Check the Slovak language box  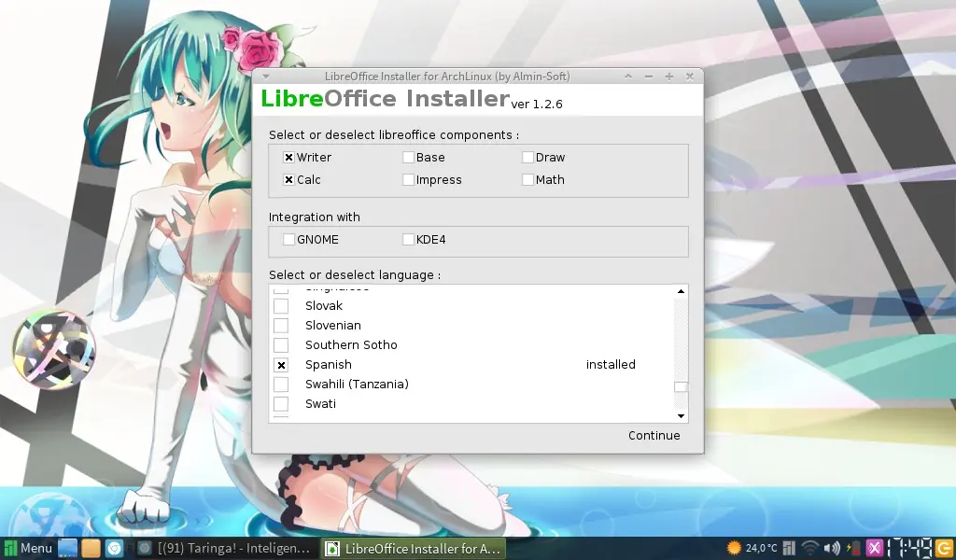tap(280, 306)
